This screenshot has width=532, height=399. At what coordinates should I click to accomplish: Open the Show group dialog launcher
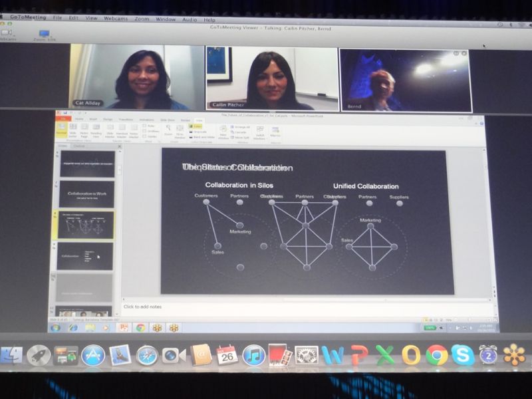[159, 142]
